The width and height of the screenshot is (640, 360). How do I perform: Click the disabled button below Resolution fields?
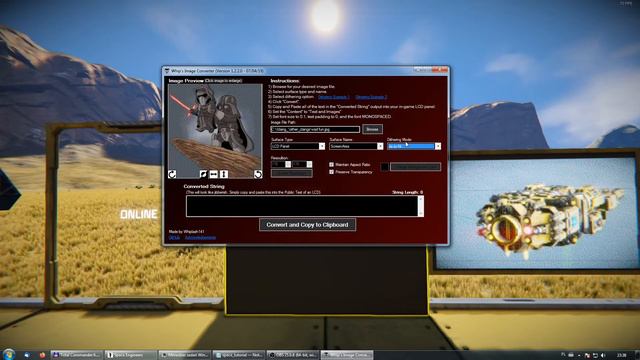tap(292, 173)
